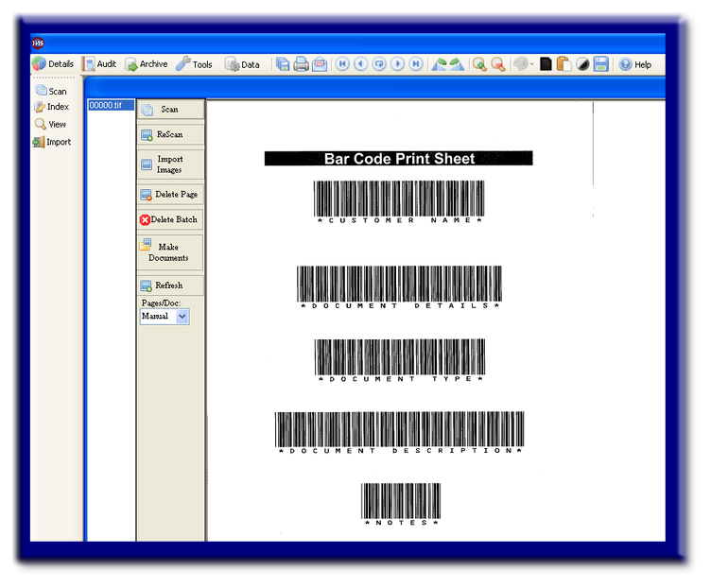The height and width of the screenshot is (588, 711).
Task: Click the ReScan button
Action: point(170,135)
